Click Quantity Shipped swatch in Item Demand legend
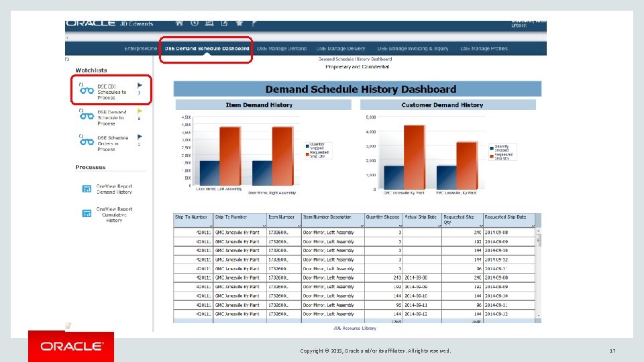This screenshot has width=644, height=362. tap(307, 146)
